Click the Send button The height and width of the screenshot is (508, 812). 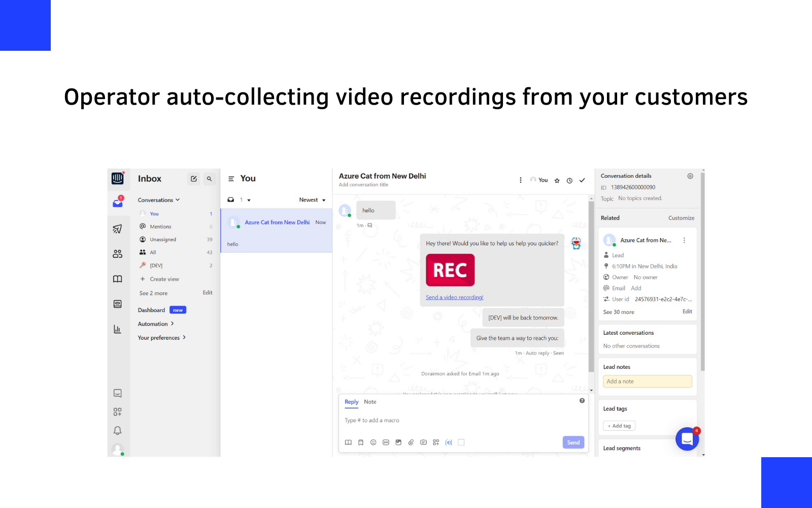[573, 442]
